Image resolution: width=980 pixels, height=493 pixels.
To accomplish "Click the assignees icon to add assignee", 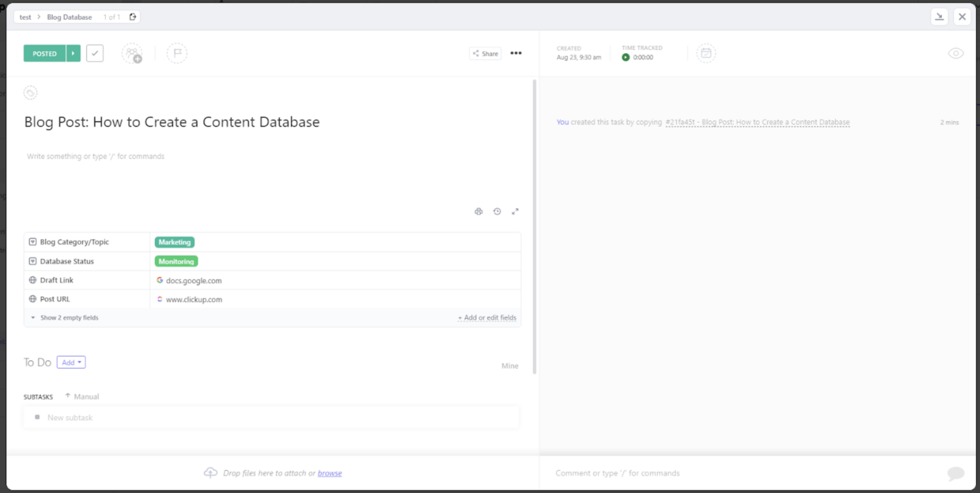I will [132, 53].
